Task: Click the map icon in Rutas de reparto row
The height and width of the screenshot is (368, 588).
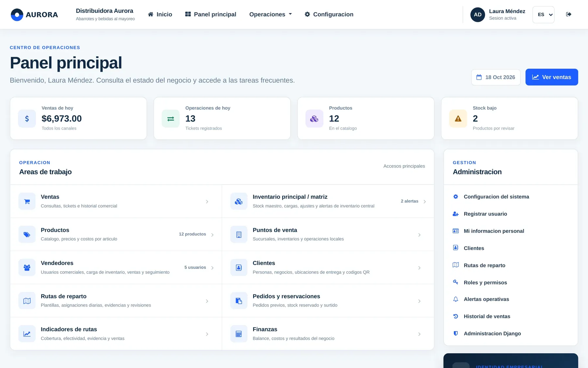Action: (27, 301)
